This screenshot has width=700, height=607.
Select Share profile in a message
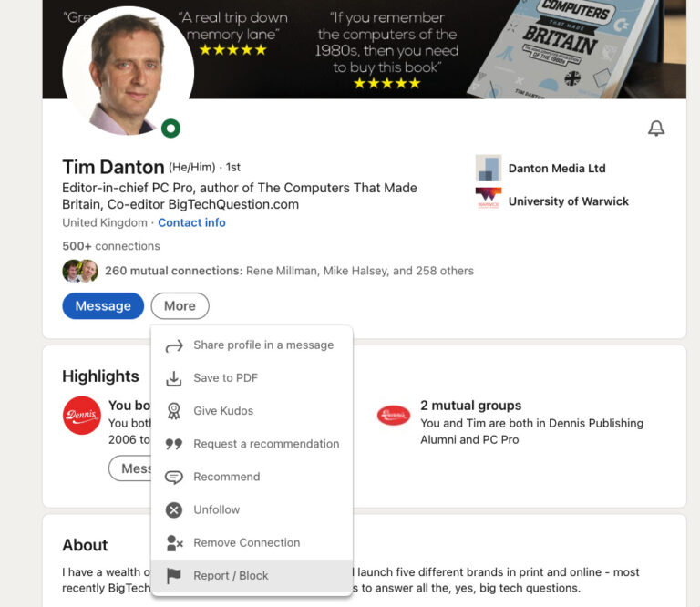tap(252, 345)
